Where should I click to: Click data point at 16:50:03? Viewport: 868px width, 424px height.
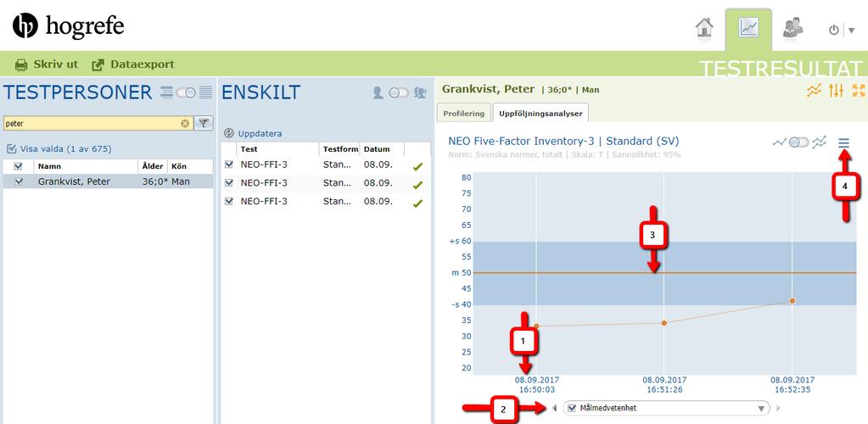click(536, 326)
